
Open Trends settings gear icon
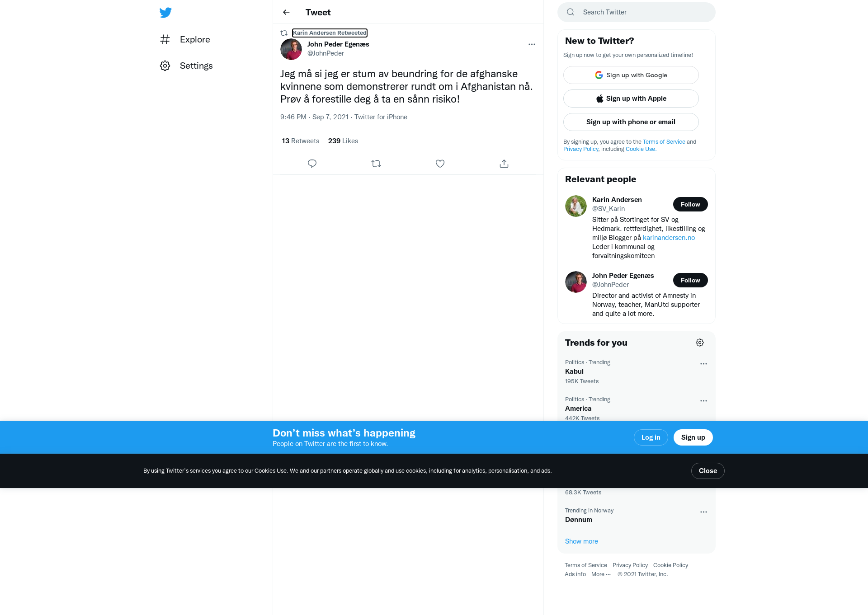pos(700,343)
